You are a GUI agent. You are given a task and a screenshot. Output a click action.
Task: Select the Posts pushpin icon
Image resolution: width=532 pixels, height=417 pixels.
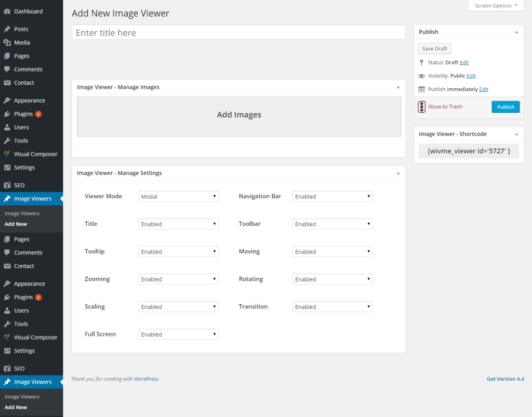point(7,29)
